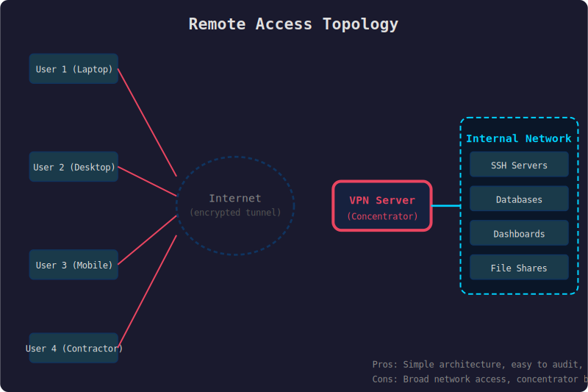This screenshot has width=588, height=392.
Task: Click the "(encrypted tunnel)" label
Action: (x=235, y=213)
